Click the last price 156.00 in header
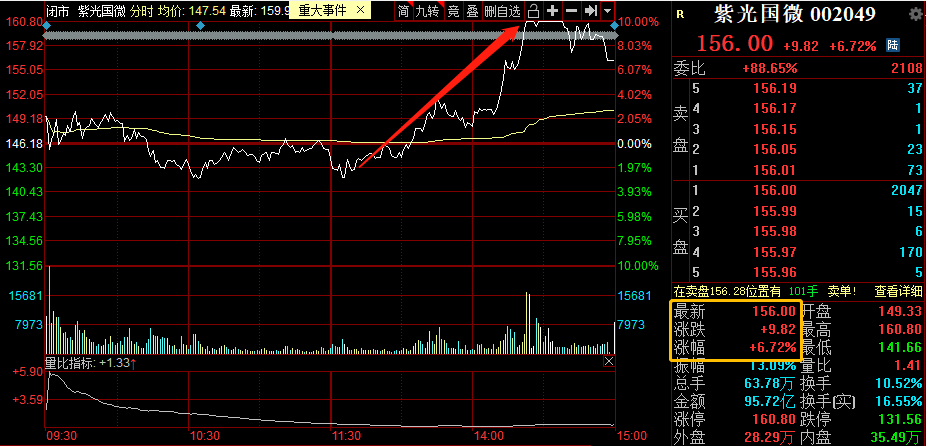 (735, 44)
